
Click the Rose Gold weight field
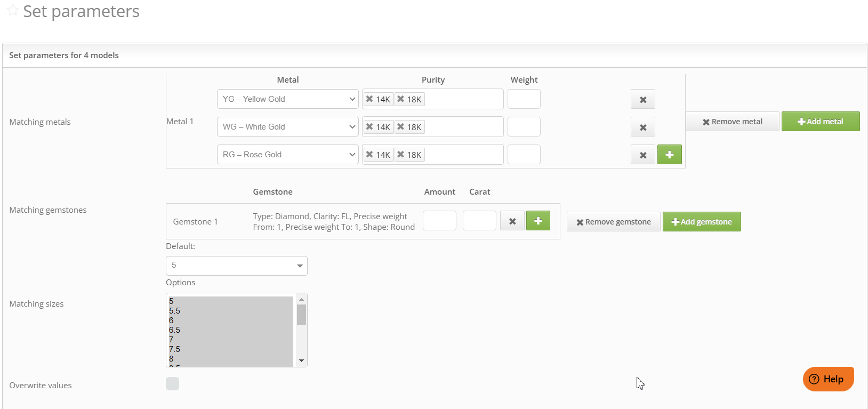click(x=524, y=155)
